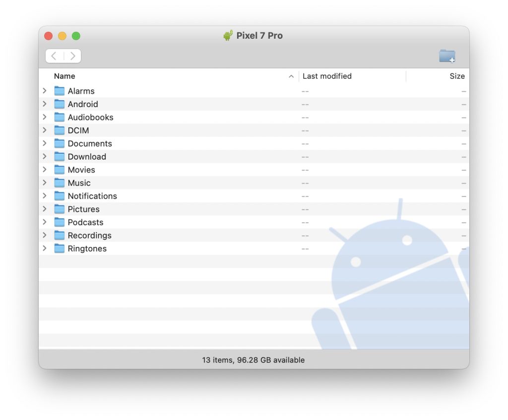
Task: Expand the Android folder chevron
Action: tap(45, 104)
